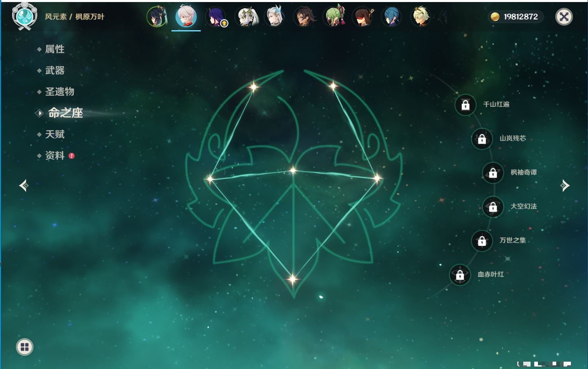Image resolution: width=588 pixels, height=369 pixels.
Task: Click the red alert badge beside 资料
Action: [x=72, y=156]
